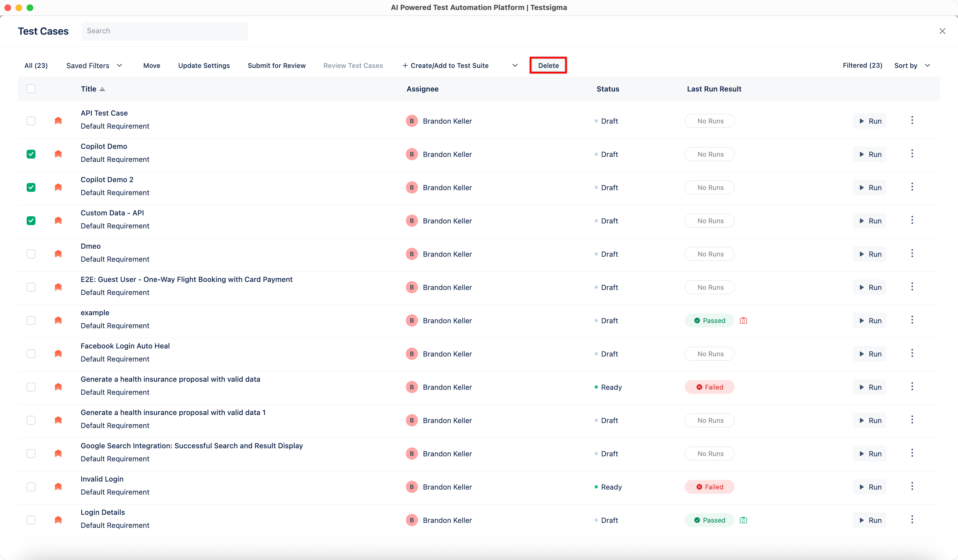Click Update Settings in the action bar
The width and height of the screenshot is (958, 560).
coord(204,65)
